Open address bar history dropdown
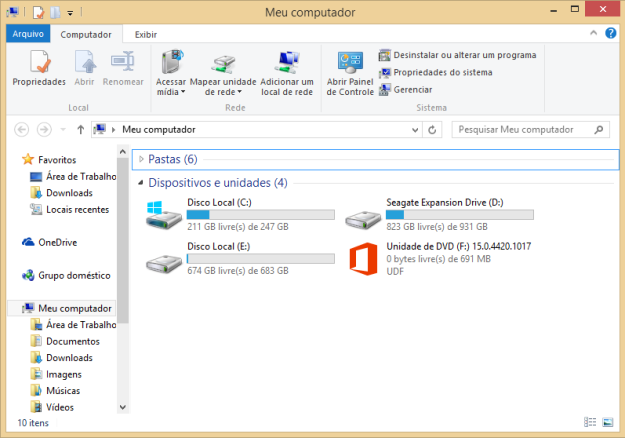Image resolution: width=625 pixels, height=438 pixels. (x=415, y=130)
